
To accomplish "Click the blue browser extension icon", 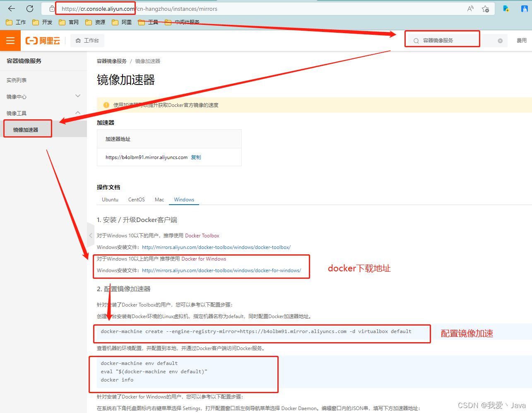I will (x=506, y=9).
